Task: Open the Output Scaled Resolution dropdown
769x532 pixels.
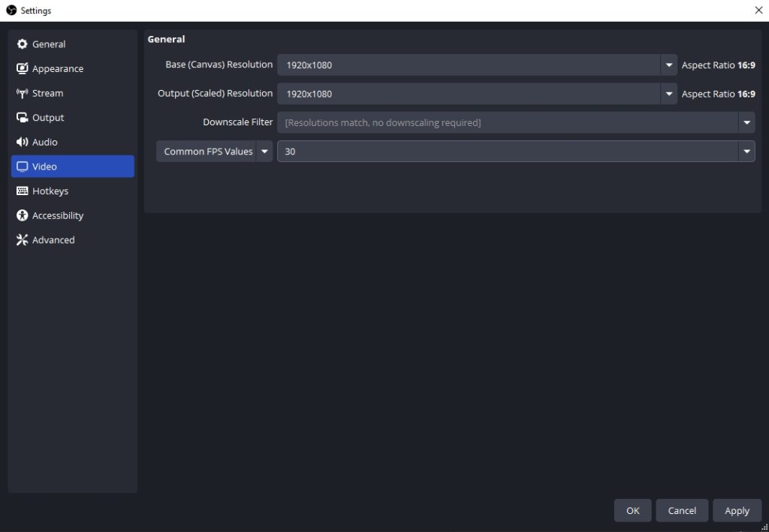Action: (x=668, y=94)
